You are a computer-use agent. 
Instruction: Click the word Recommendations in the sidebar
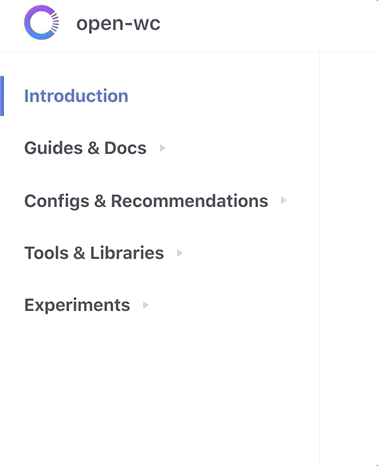click(x=189, y=201)
